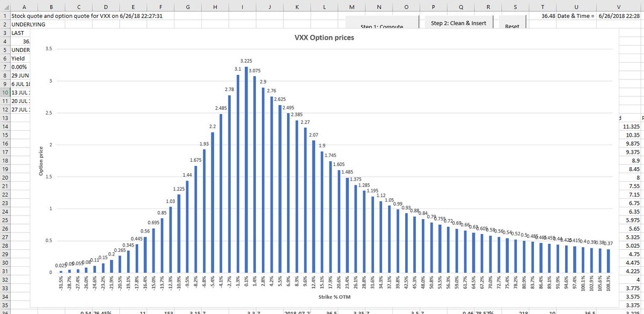Image resolution: width=644 pixels, height=314 pixels.
Task: Select row 1 header
Action: pos(5,16)
